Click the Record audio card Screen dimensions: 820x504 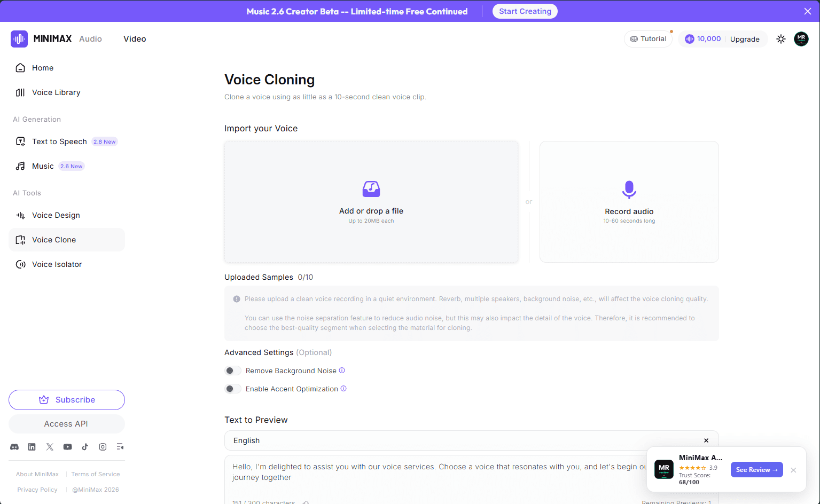[629, 202]
